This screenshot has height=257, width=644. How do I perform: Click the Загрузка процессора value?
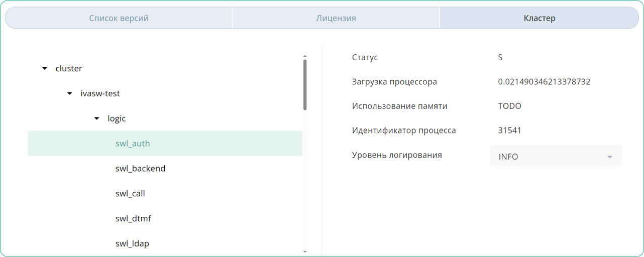tap(544, 81)
